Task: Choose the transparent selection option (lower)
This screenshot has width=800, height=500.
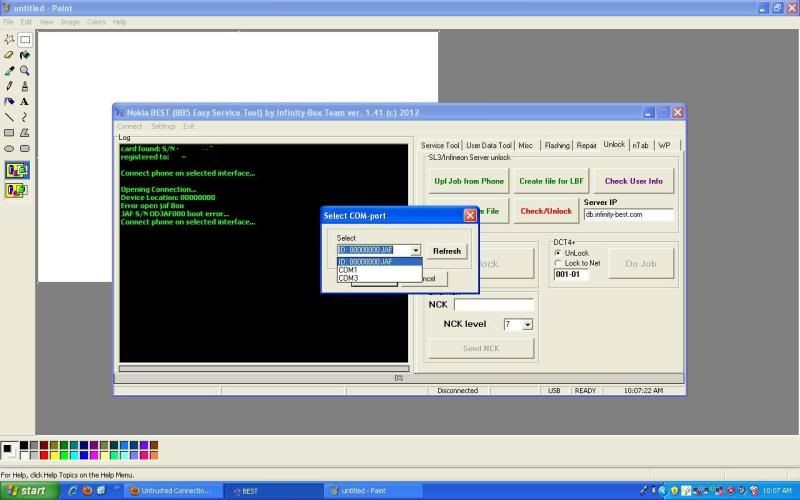Action: click(17, 190)
